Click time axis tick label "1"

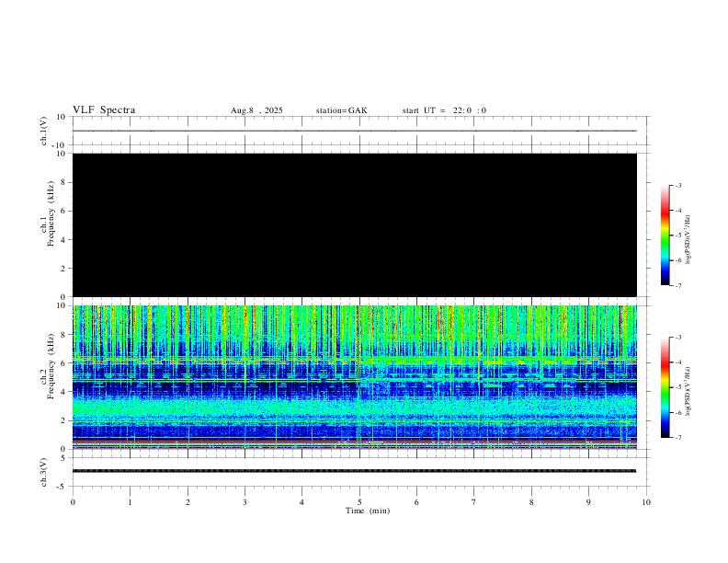coord(130,502)
